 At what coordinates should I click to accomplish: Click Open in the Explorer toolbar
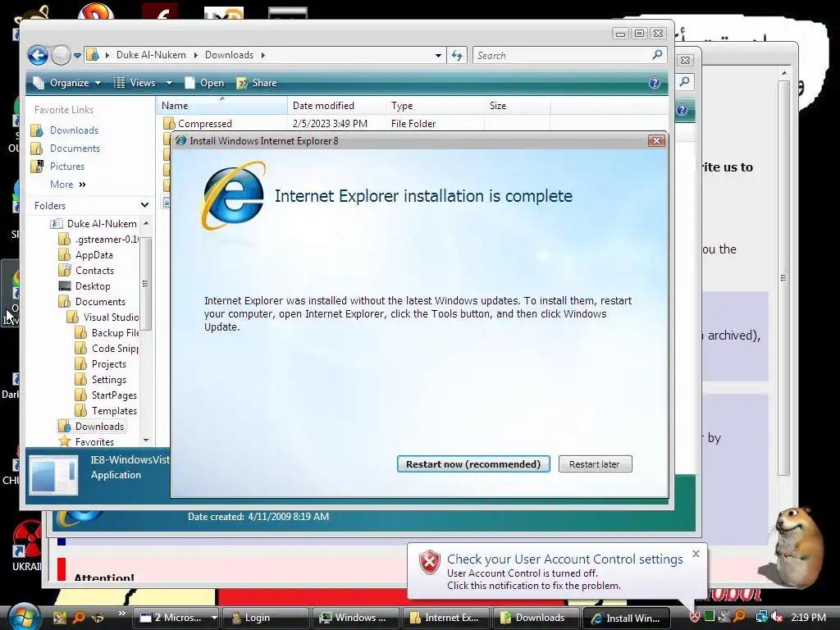click(x=204, y=83)
